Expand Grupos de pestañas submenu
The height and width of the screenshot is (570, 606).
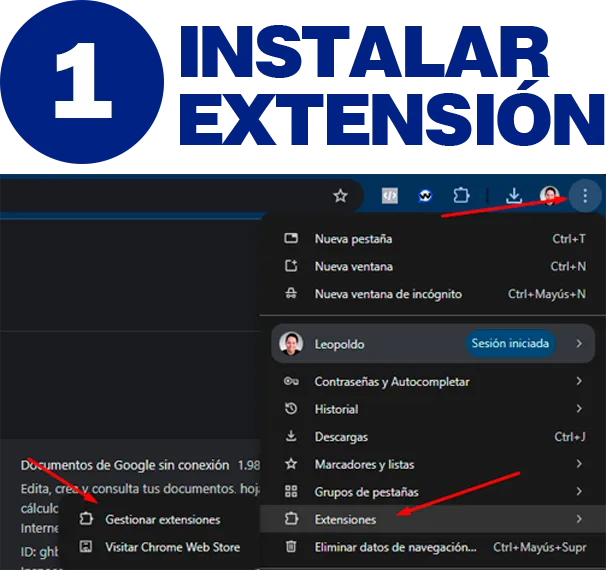(578, 492)
